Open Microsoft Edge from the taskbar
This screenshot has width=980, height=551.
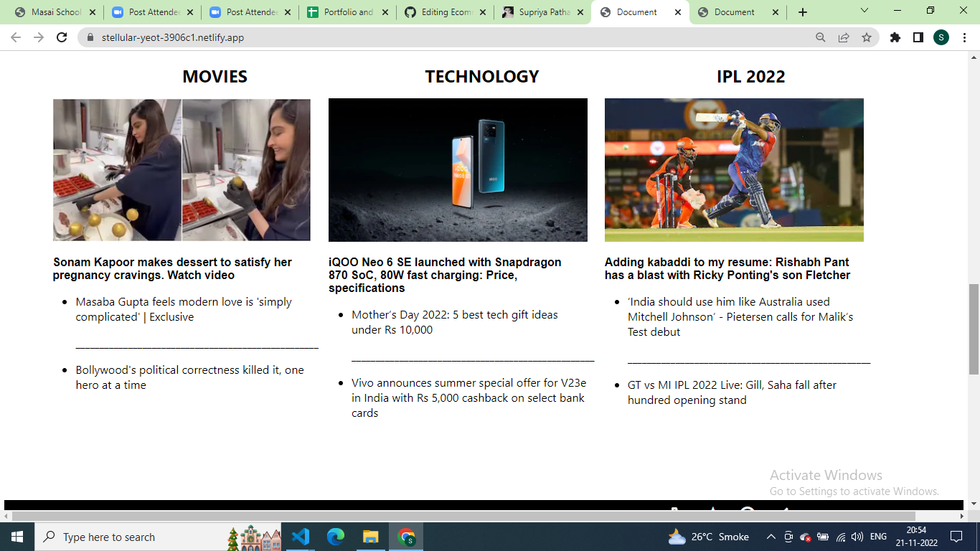334,537
